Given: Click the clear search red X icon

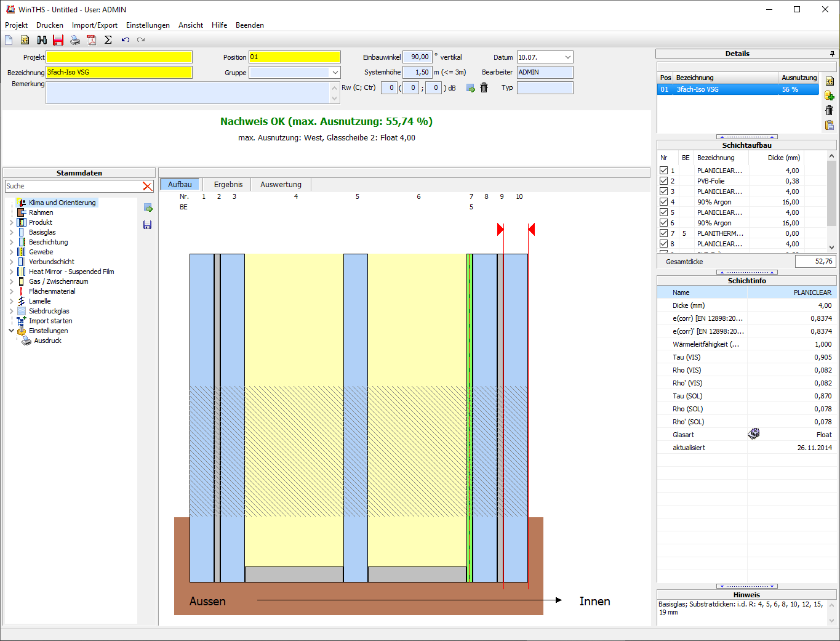Looking at the screenshot, I should [x=147, y=186].
